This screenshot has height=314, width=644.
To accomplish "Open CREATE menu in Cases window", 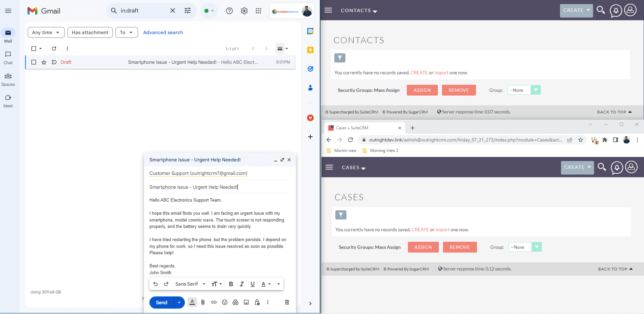I will (x=578, y=167).
